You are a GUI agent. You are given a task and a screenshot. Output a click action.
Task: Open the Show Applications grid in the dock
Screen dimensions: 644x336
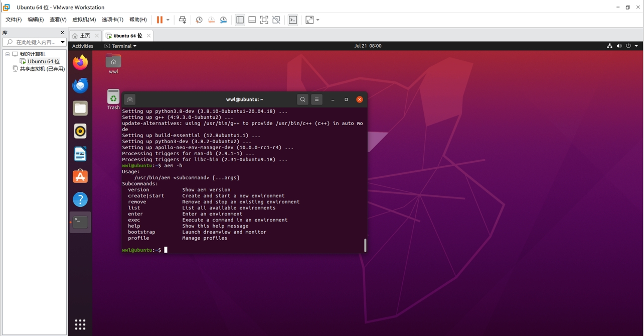tap(80, 324)
